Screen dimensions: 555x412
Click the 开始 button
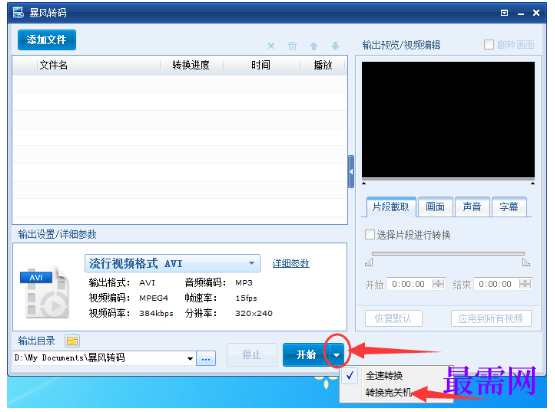pyautogui.click(x=306, y=355)
